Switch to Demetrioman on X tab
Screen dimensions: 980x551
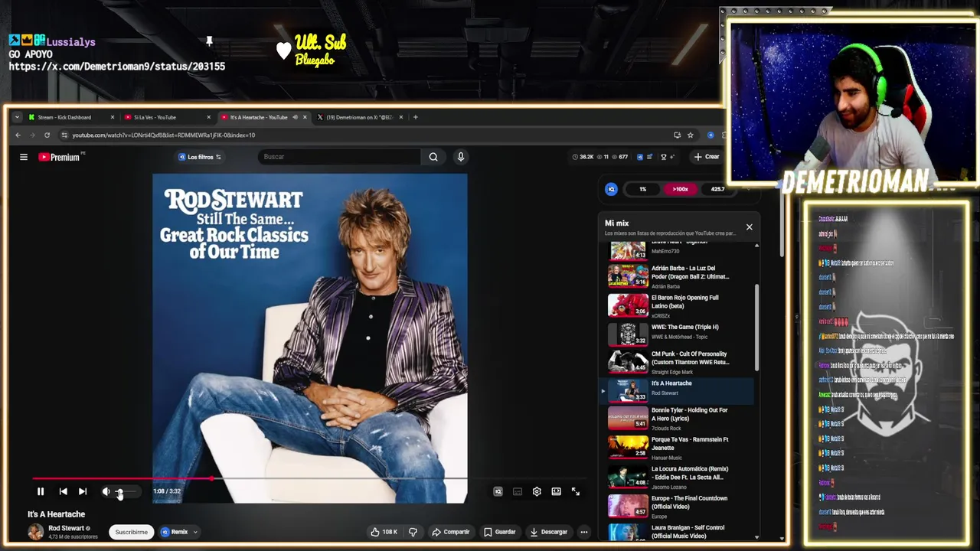pyautogui.click(x=358, y=117)
